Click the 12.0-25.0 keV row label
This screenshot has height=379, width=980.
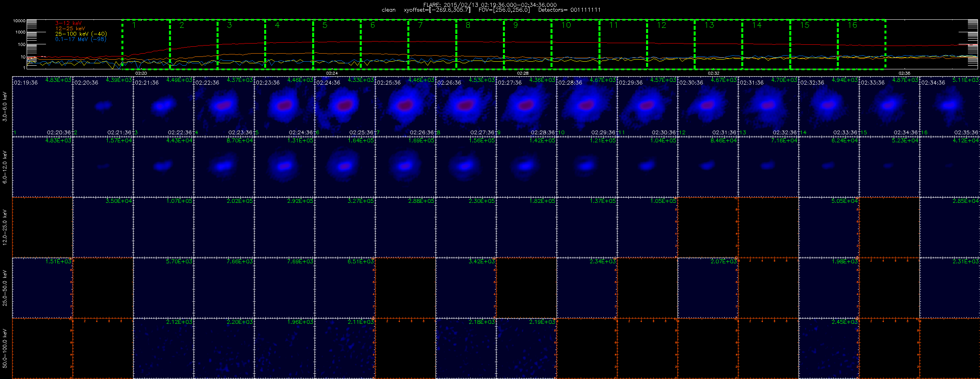[5, 227]
